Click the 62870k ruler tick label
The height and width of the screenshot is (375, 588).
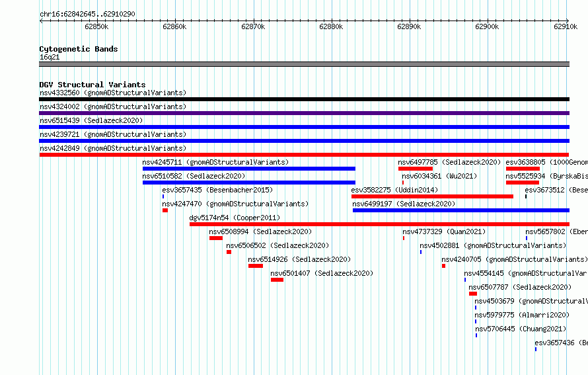point(253,26)
